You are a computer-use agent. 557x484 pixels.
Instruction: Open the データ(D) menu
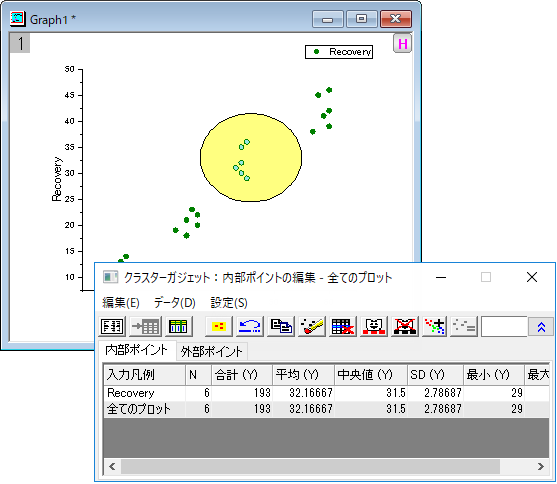(175, 303)
